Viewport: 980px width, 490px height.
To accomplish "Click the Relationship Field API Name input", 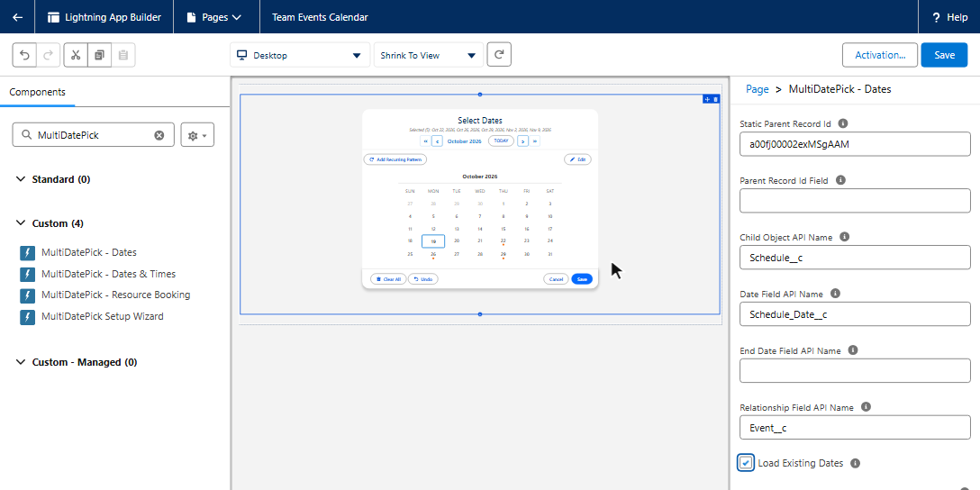I will click(855, 428).
